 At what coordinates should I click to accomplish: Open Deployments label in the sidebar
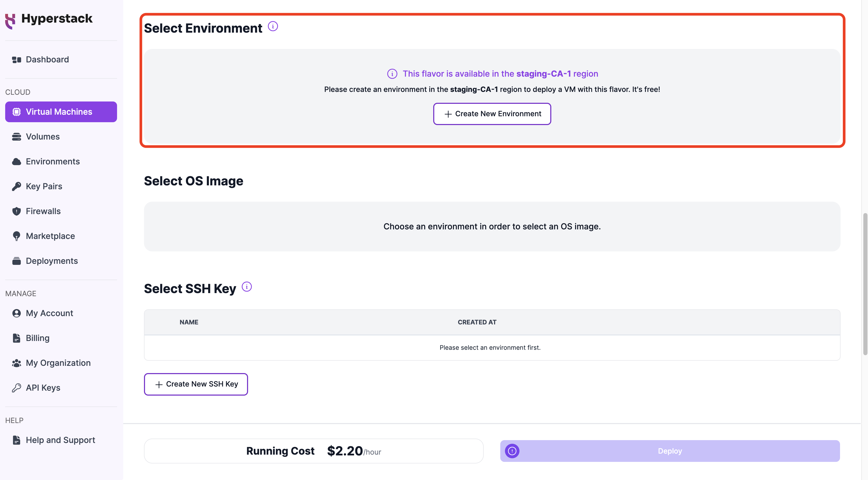[52, 261]
